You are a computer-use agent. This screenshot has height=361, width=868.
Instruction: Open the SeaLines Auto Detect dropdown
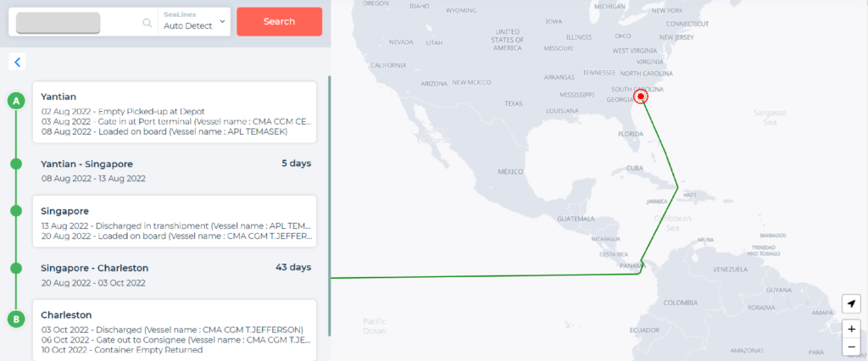[194, 21]
